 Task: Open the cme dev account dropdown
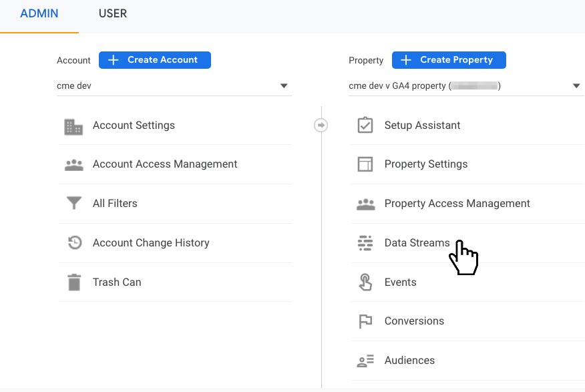[x=174, y=86]
